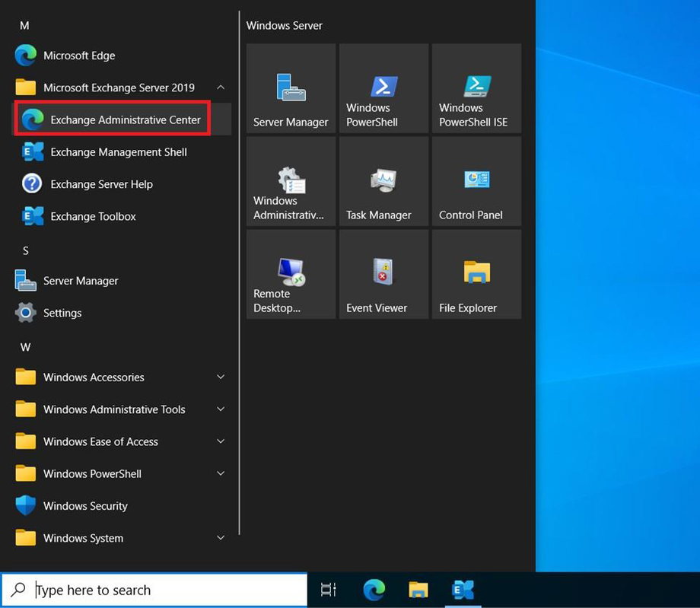Open Exchange Server Help
This screenshot has width=700, height=608.
(x=101, y=184)
